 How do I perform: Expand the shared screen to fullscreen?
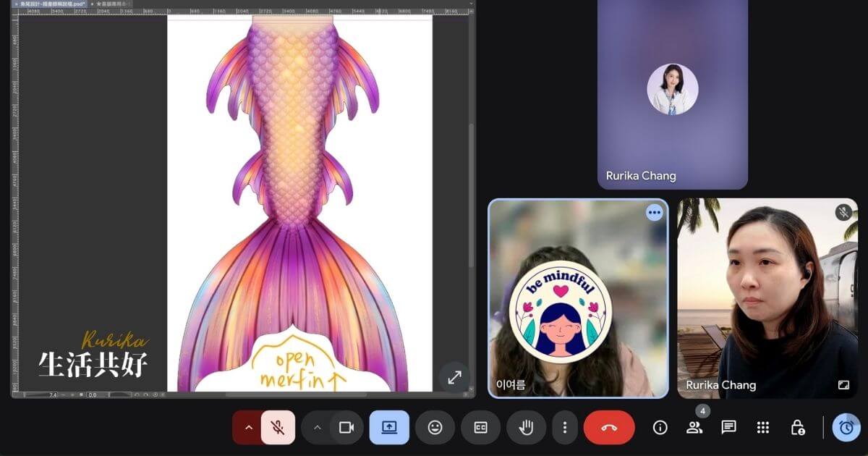point(454,377)
